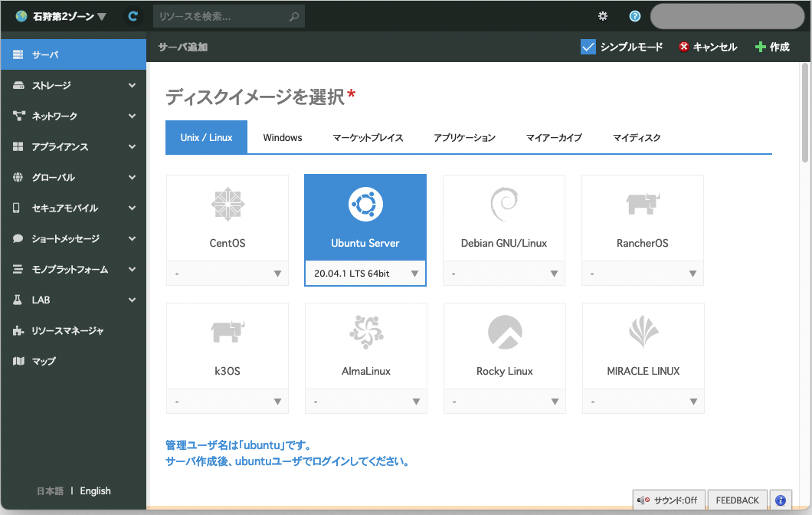
Task: Click the 作成 create button
Action: pyautogui.click(x=772, y=48)
